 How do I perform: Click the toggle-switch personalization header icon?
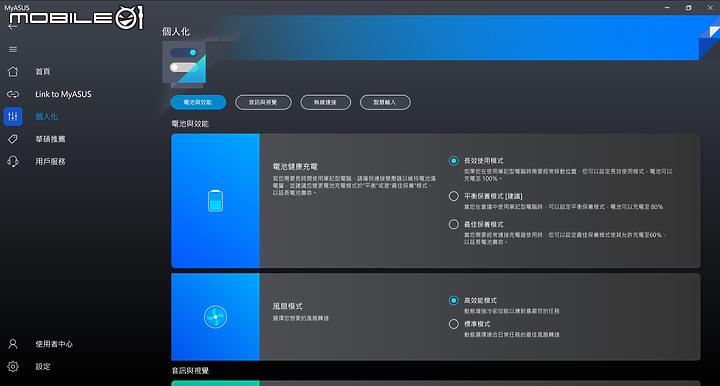click(x=184, y=63)
